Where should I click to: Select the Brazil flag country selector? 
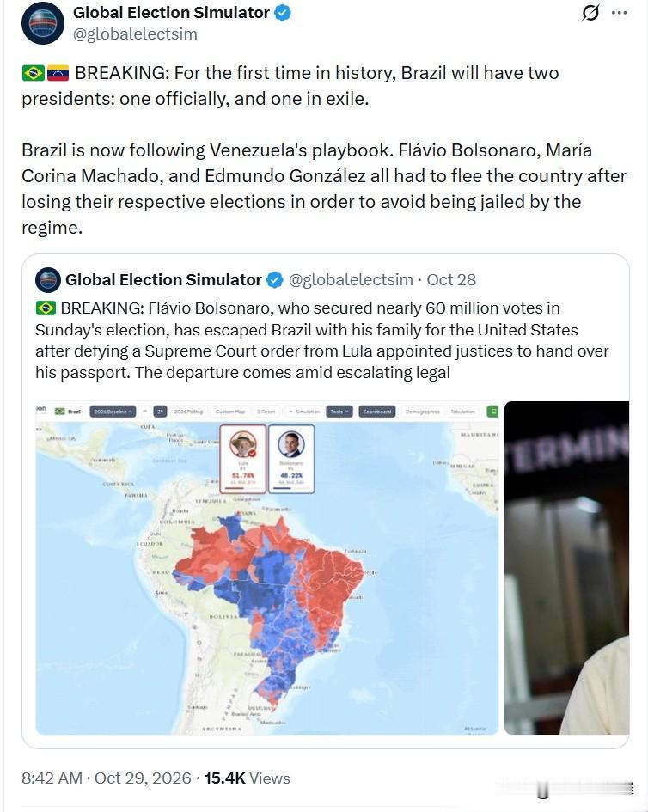[69, 412]
